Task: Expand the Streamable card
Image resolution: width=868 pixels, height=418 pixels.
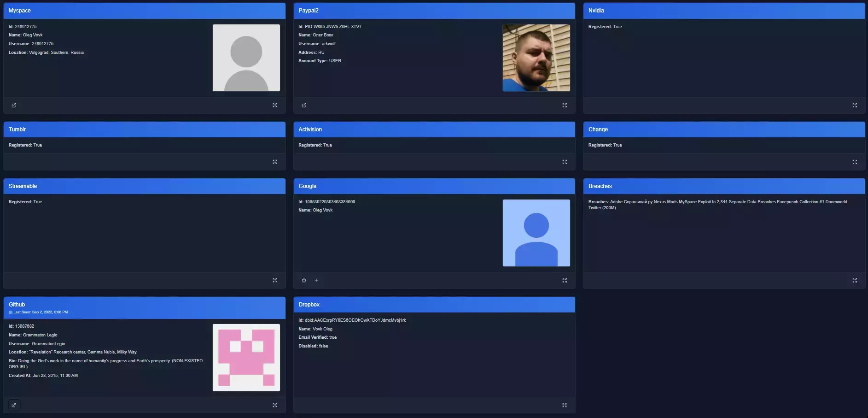Action: click(275, 280)
